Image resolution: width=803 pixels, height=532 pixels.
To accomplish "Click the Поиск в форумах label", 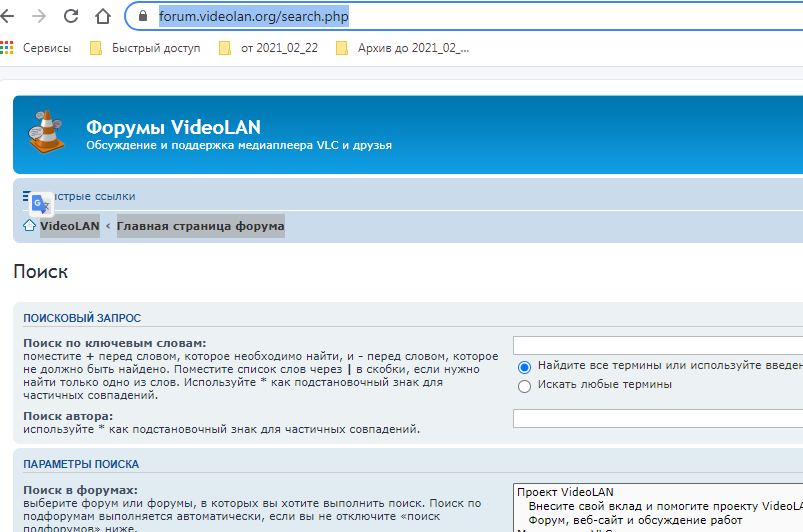I will coord(80,490).
